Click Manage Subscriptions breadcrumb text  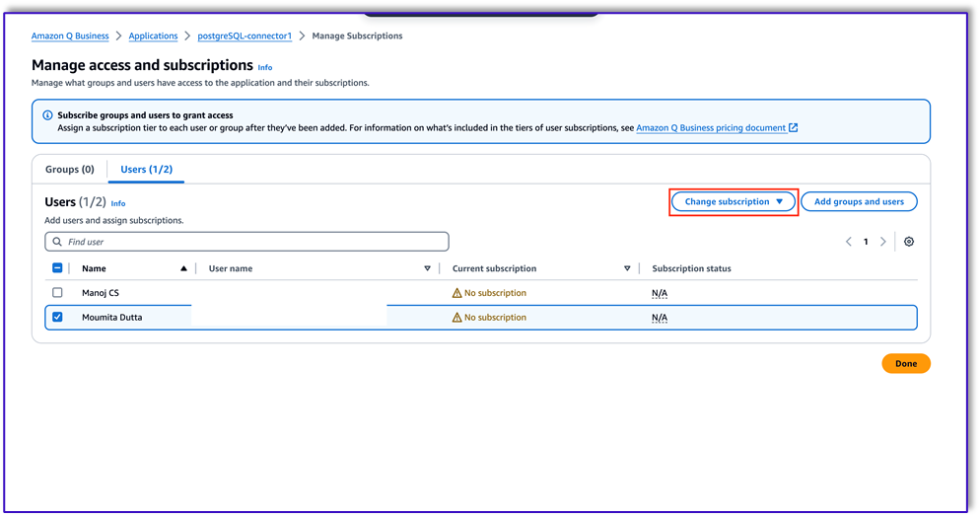coord(357,36)
